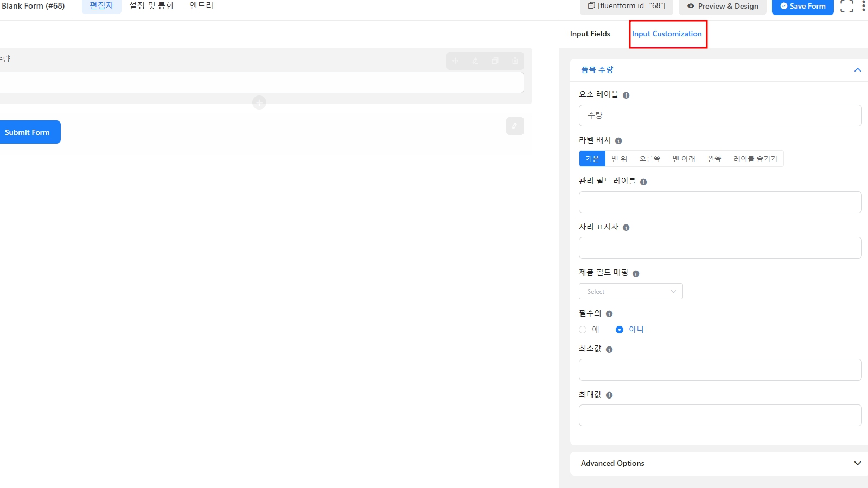Set label placement to 오른쪽
The width and height of the screenshot is (868, 488).
coord(649,158)
